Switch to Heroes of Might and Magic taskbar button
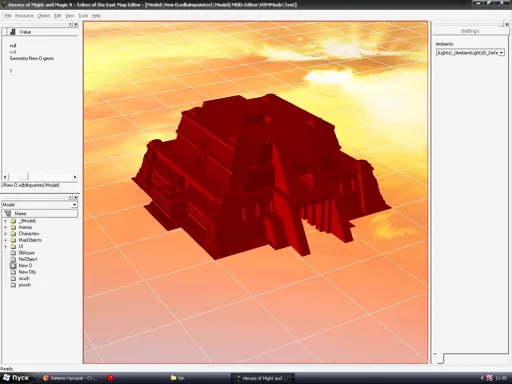Screen dimensions: 512x384 point(263,378)
